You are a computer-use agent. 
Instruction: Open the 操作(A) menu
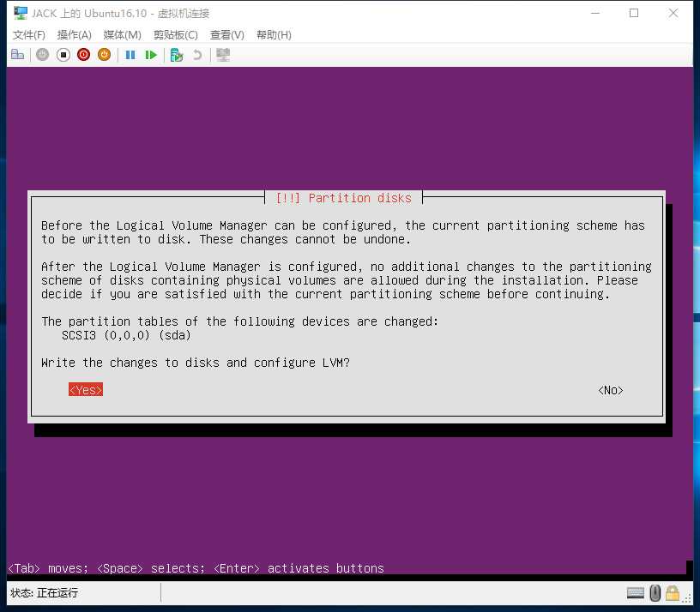click(x=74, y=35)
